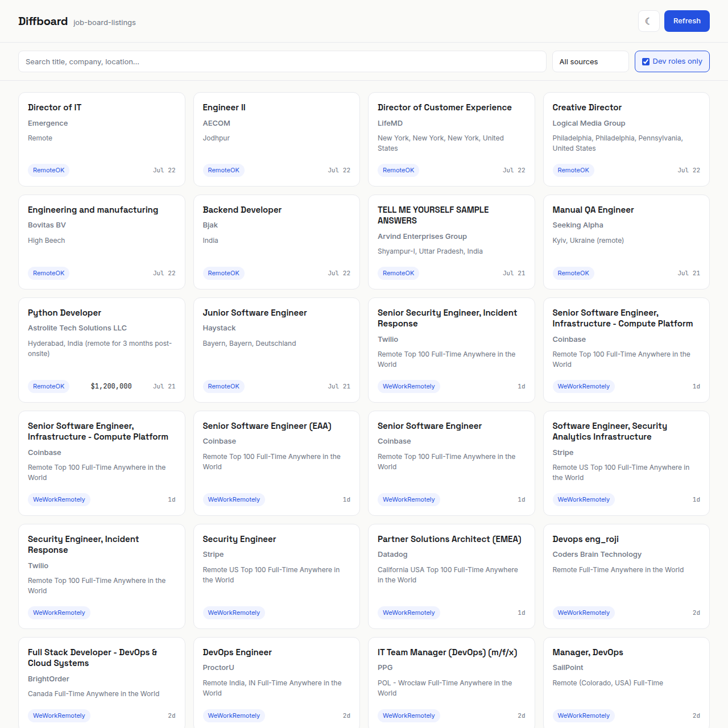728x728 pixels.
Task: Click company name Arvind Enterprises Group
Action: point(422,237)
